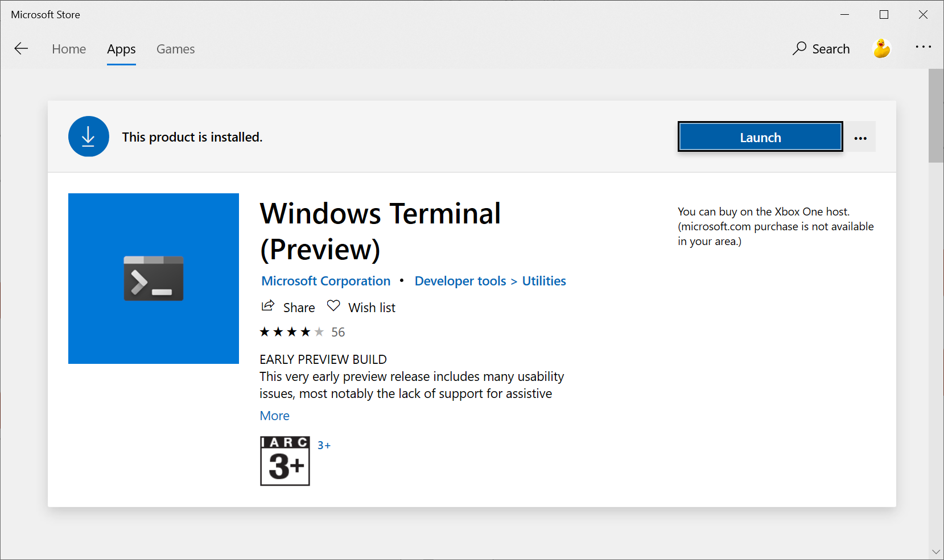Viewport: 944px width, 560px height.
Task: Select the Apps tab
Action: coord(121,49)
